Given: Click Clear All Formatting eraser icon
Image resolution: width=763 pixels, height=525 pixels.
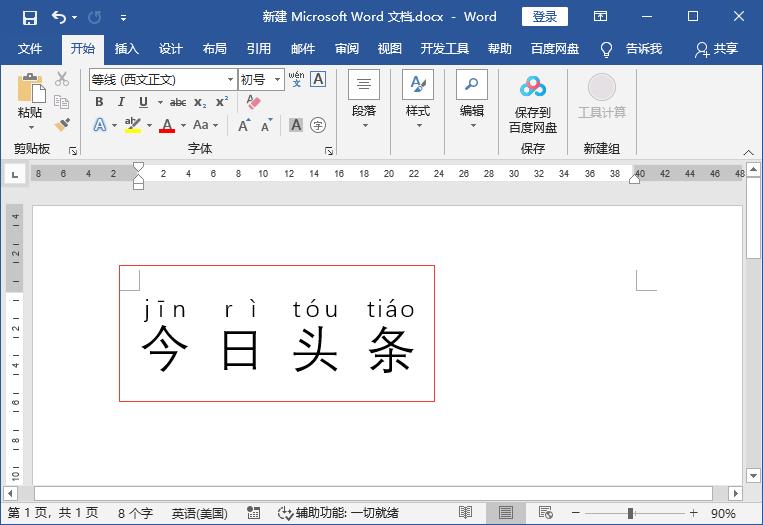Looking at the screenshot, I should pyautogui.click(x=254, y=102).
